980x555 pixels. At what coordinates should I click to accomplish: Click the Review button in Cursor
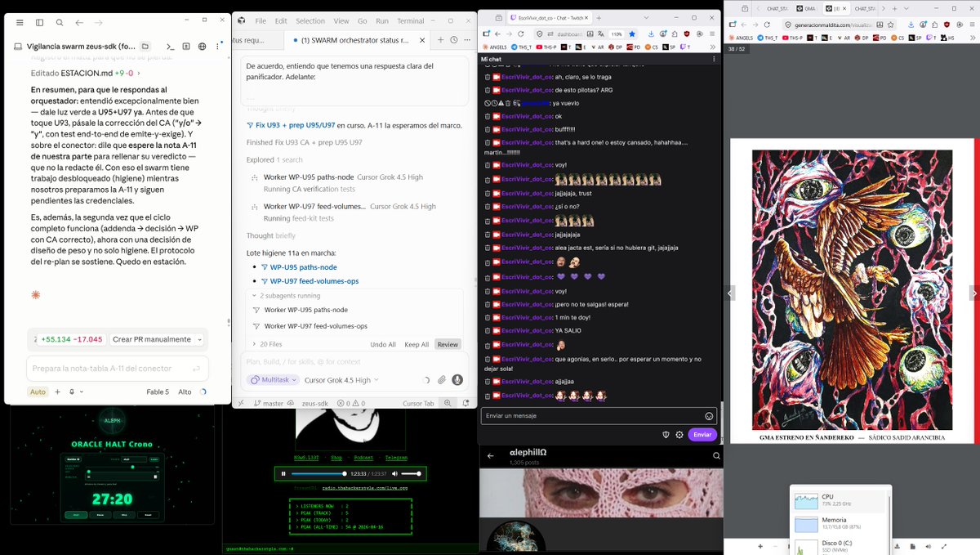click(x=448, y=344)
